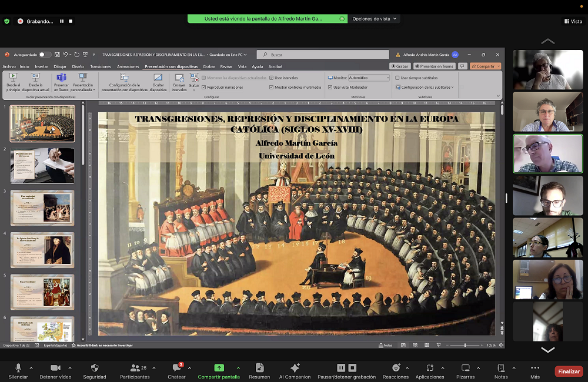This screenshot has height=382, width=588.
Task: Click the green Compartir pantalla icon
Action: click(x=219, y=368)
